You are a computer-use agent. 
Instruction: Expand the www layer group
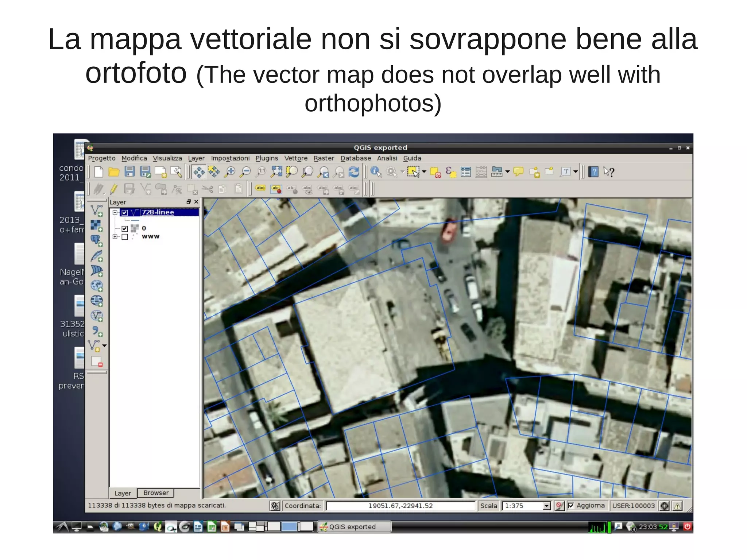click(x=115, y=237)
